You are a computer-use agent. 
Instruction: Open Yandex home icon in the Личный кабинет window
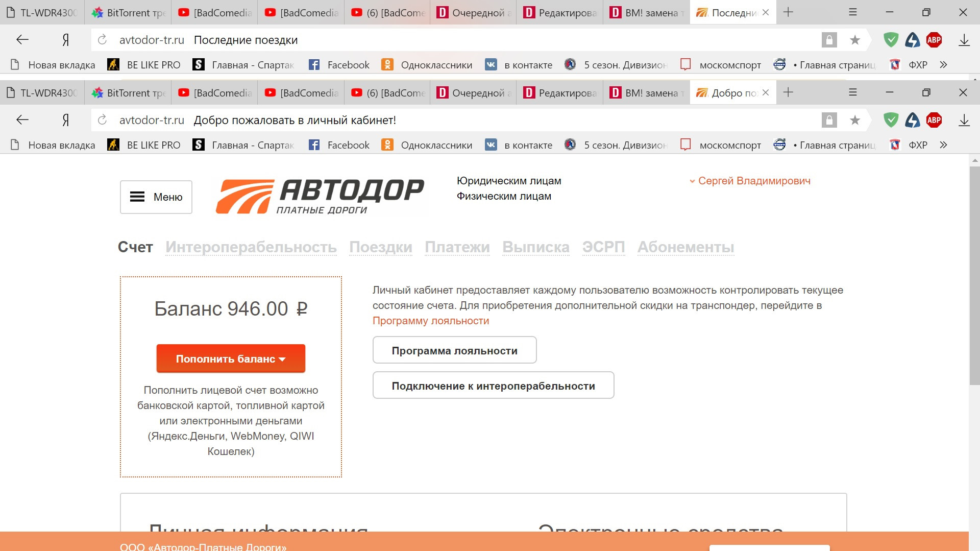click(65, 120)
